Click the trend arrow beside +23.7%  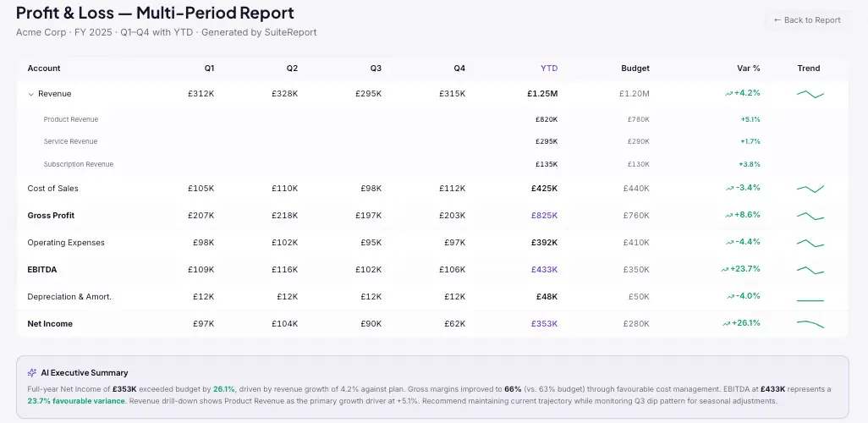pyautogui.click(x=725, y=270)
